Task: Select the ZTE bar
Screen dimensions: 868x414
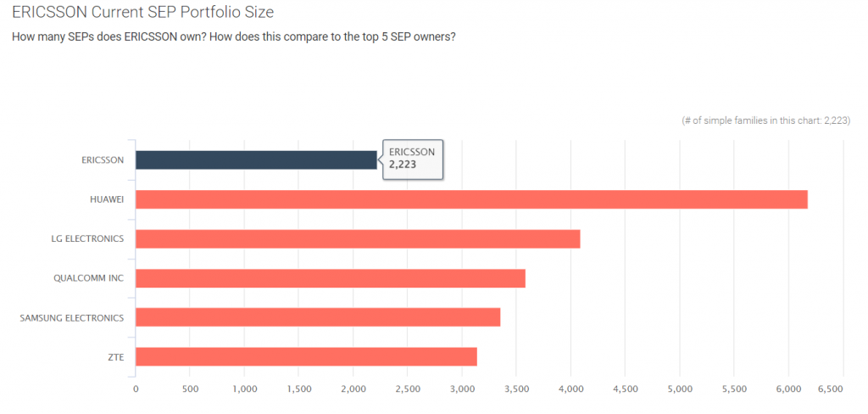Action: 306,356
